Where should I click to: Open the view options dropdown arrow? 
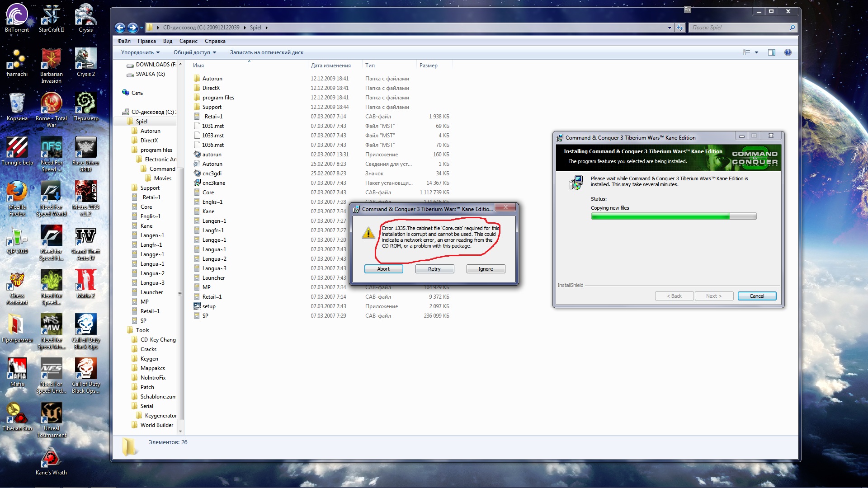click(x=756, y=52)
